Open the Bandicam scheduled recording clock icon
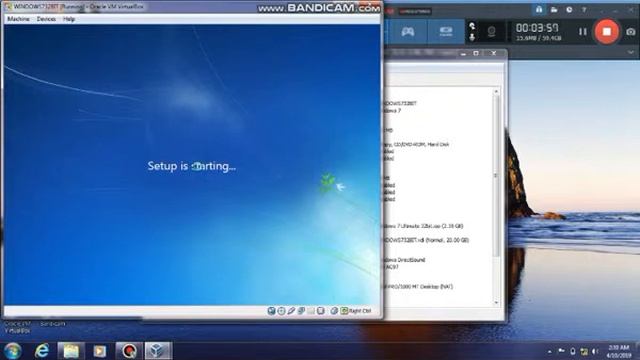Screen dimensions: 640x360 tap(569, 9)
